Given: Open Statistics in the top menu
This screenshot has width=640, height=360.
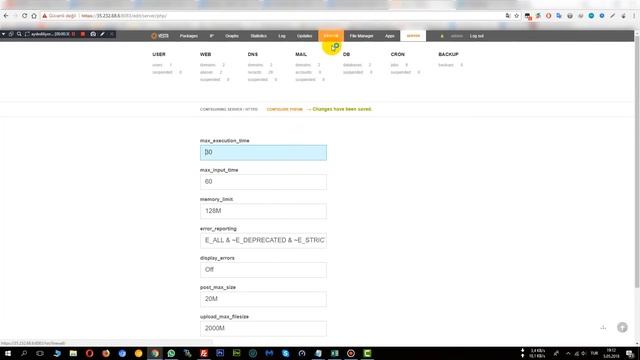Looking at the screenshot, I should point(258,36).
